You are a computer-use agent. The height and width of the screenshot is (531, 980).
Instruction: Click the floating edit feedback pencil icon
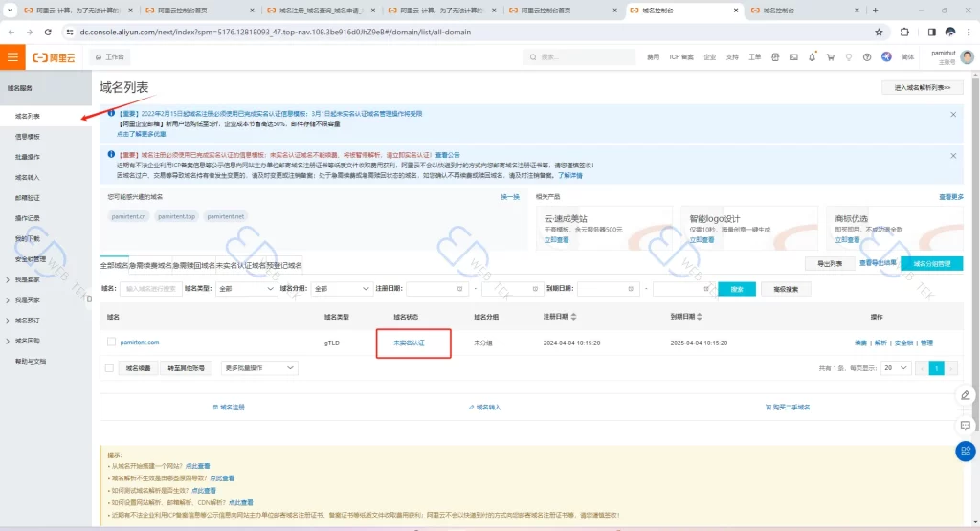[966, 395]
